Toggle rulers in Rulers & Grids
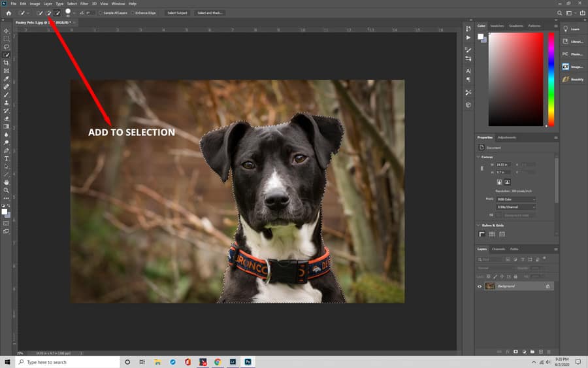Image resolution: width=588 pixels, height=368 pixels. tap(482, 235)
